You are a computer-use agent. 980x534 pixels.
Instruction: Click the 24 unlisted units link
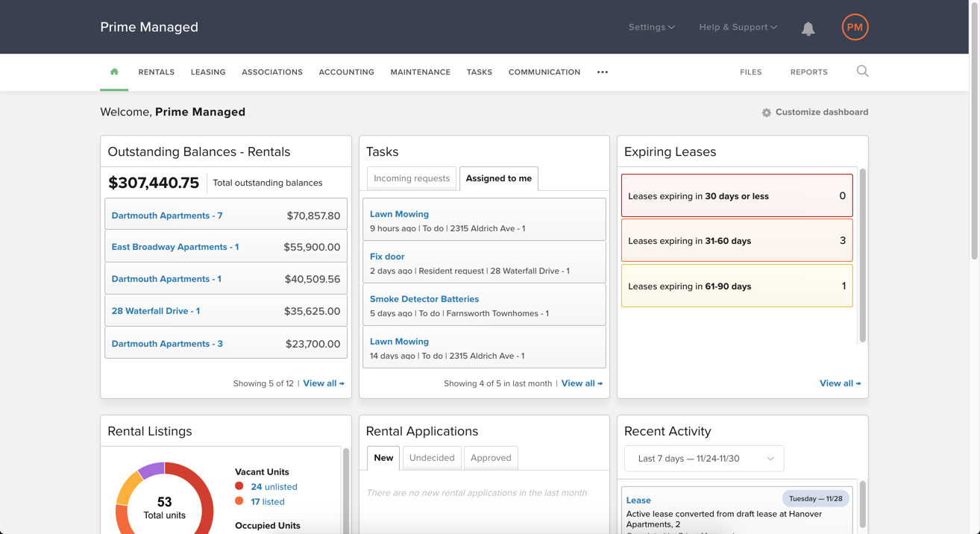(x=274, y=487)
